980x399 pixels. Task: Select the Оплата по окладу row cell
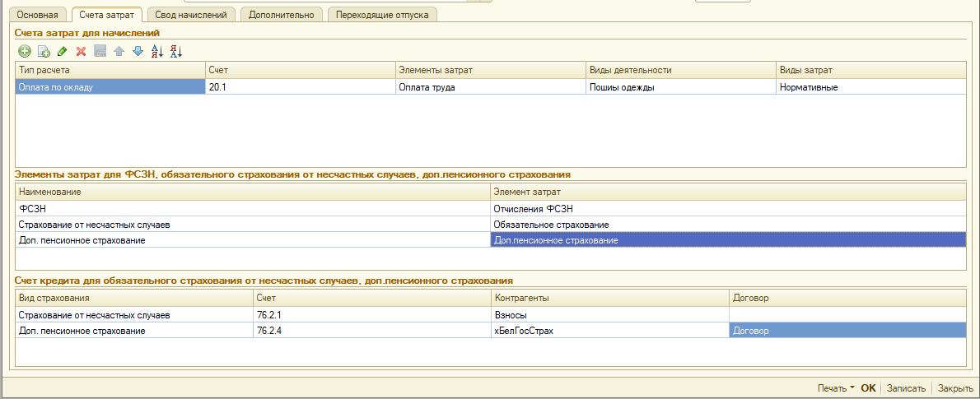point(110,87)
